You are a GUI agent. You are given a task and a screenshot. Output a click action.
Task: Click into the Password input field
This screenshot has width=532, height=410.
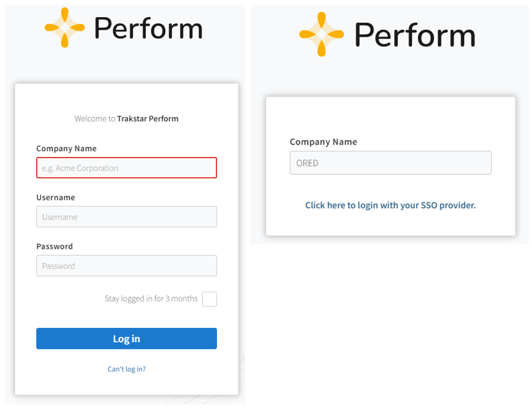click(126, 266)
